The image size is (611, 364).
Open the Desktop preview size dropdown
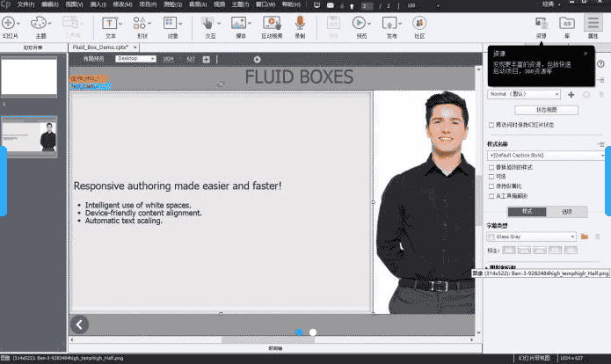click(x=135, y=59)
